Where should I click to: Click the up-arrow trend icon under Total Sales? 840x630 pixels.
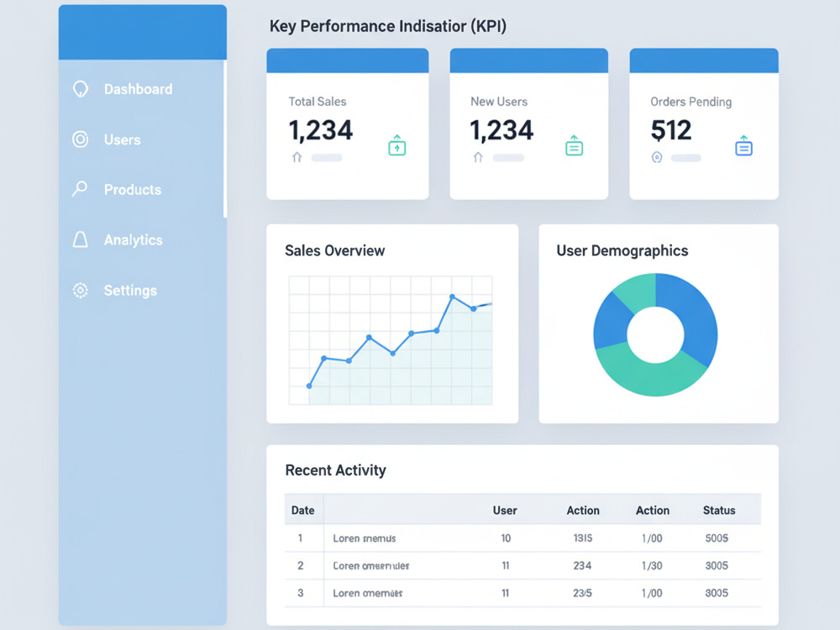(x=297, y=157)
